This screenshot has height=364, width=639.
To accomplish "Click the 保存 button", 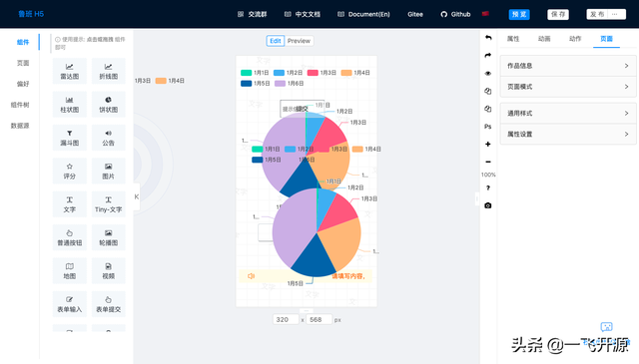I will (x=558, y=14).
